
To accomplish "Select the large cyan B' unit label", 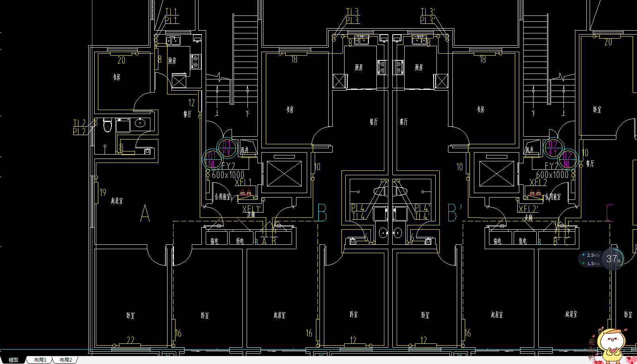I will point(454,213).
